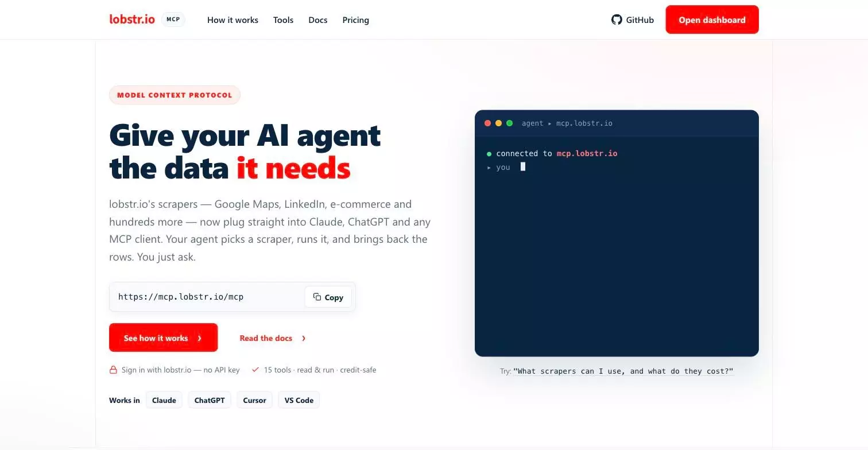Click the pink mcp.lobstr.io text in the terminal
The height and width of the screenshot is (450, 868).
pos(587,154)
